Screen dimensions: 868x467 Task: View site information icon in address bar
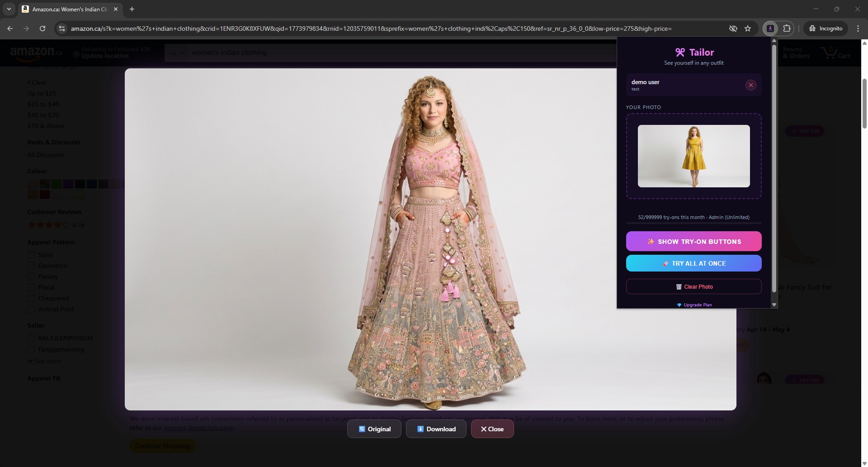point(62,29)
